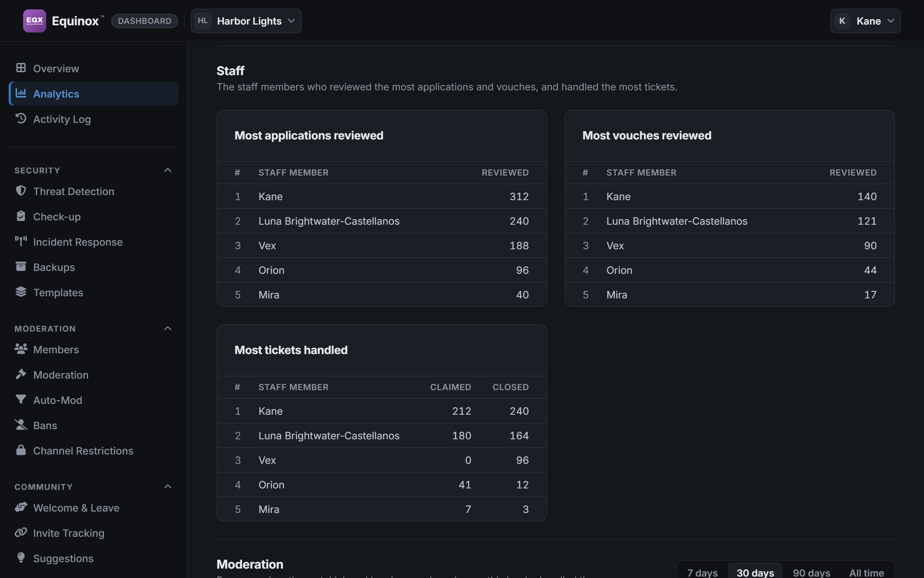Click the Bans crossed-out user icon
The width and height of the screenshot is (924, 578).
pos(21,424)
